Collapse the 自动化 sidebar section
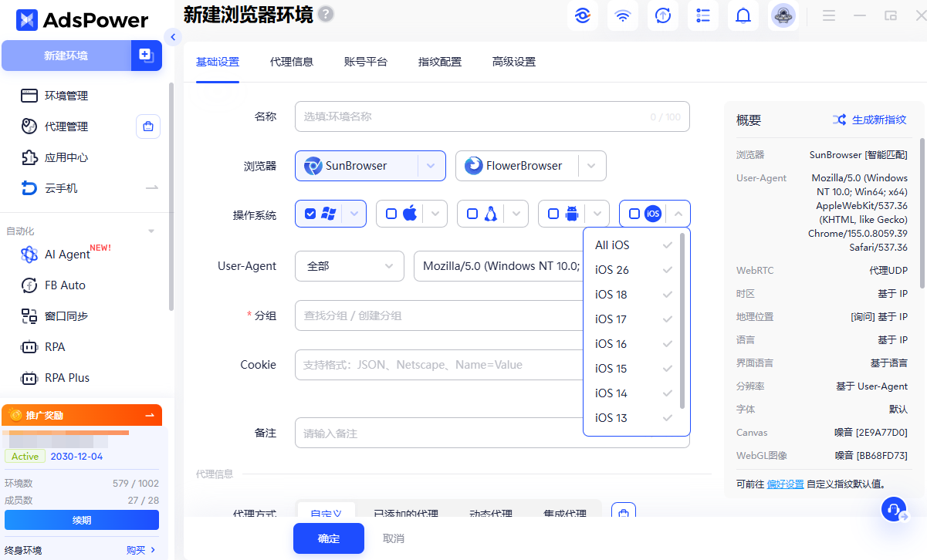The height and width of the screenshot is (560, 927). 151,231
